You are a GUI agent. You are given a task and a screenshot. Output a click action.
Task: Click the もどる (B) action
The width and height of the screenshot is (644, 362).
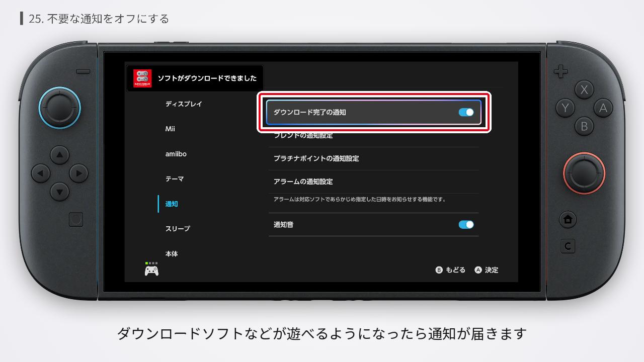point(451,270)
